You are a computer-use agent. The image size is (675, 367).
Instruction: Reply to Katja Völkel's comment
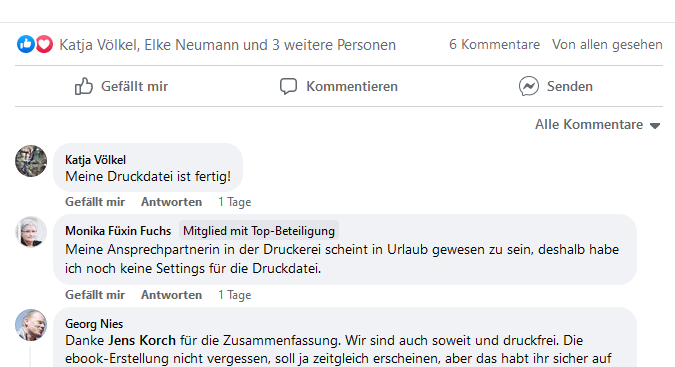(x=171, y=202)
